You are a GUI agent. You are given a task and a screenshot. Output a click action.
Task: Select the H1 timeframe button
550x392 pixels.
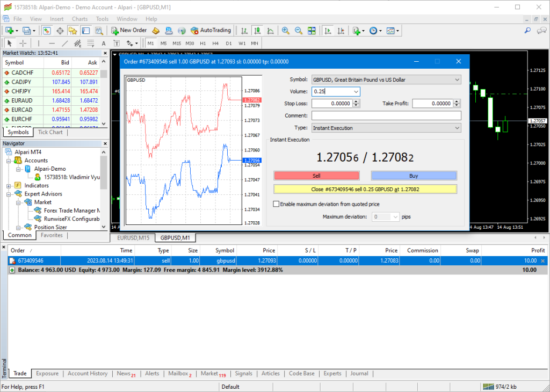(x=202, y=43)
